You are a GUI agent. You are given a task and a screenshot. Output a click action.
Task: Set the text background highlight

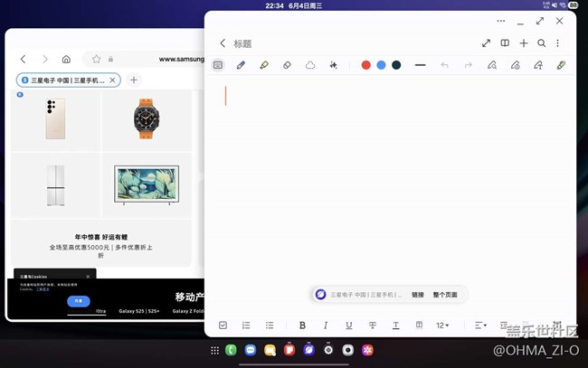(x=419, y=325)
